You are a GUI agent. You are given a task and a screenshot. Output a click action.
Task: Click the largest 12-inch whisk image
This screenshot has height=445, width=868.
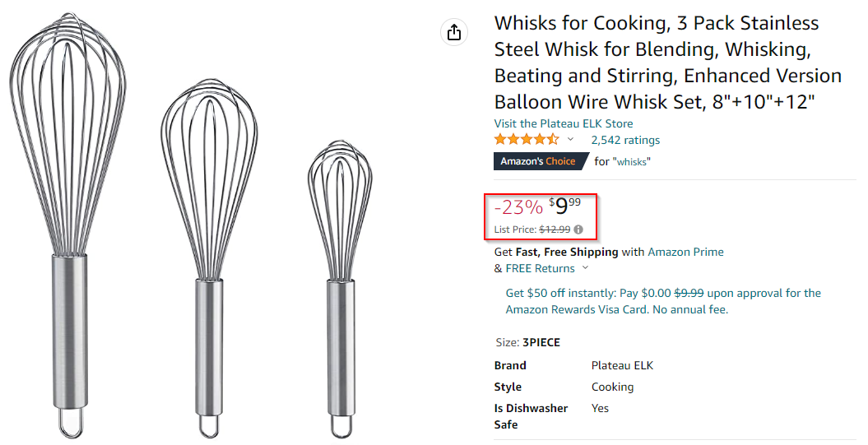(x=69, y=206)
